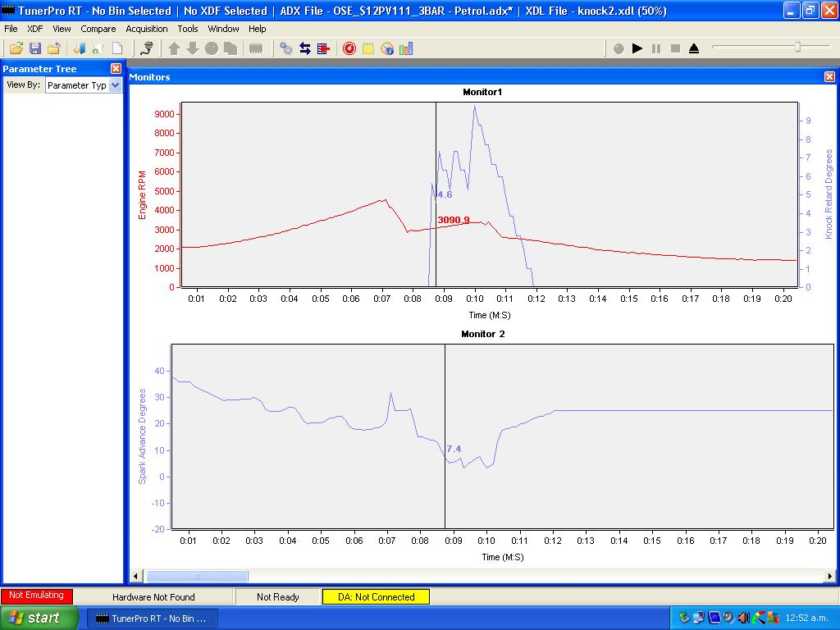
Task: Select the TunerPro RT taskbar button
Action: pyautogui.click(x=153, y=619)
